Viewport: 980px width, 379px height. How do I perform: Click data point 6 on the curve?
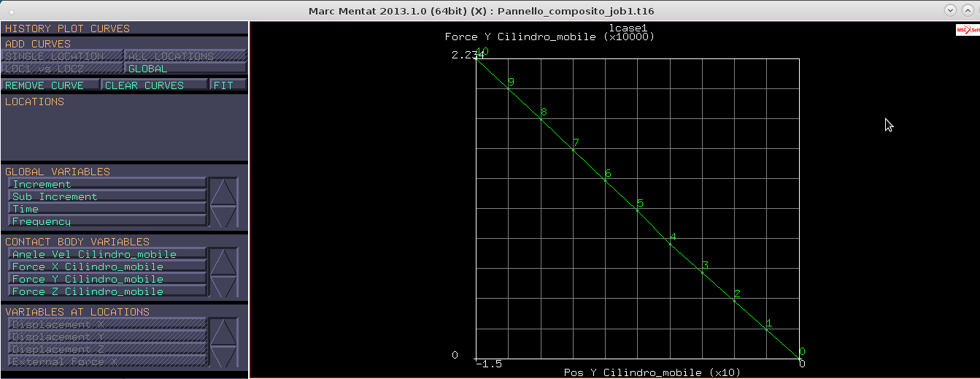[x=605, y=180]
